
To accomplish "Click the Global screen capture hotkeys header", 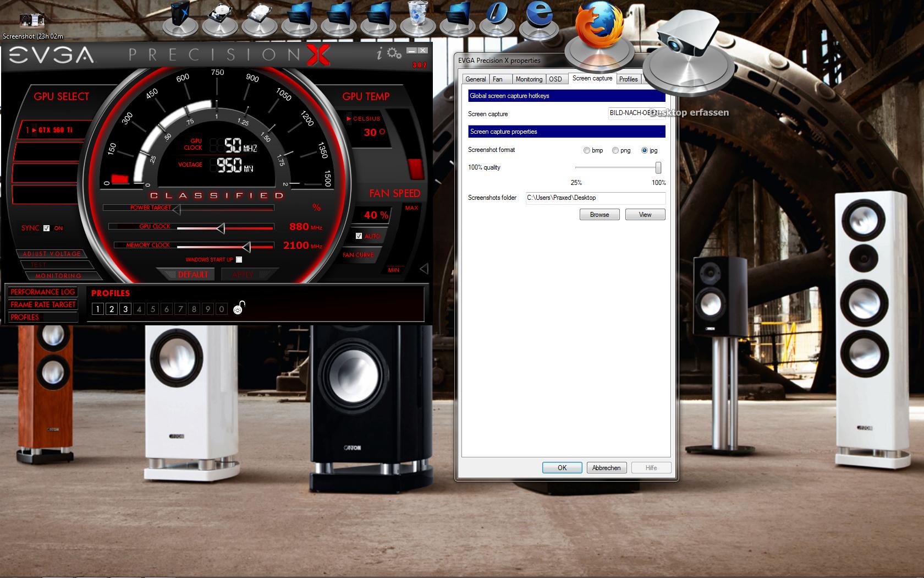I will [x=566, y=96].
